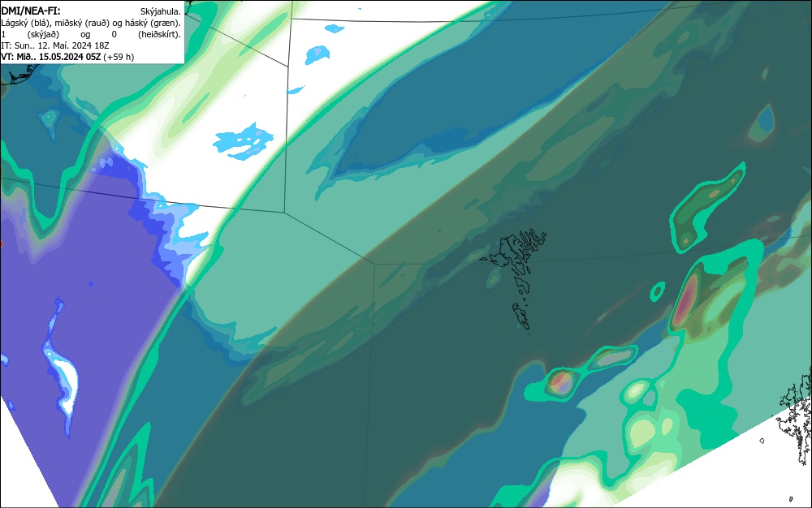Click the "(heiðskírt)." legend word
This screenshot has height=508, width=812.
(159, 34)
